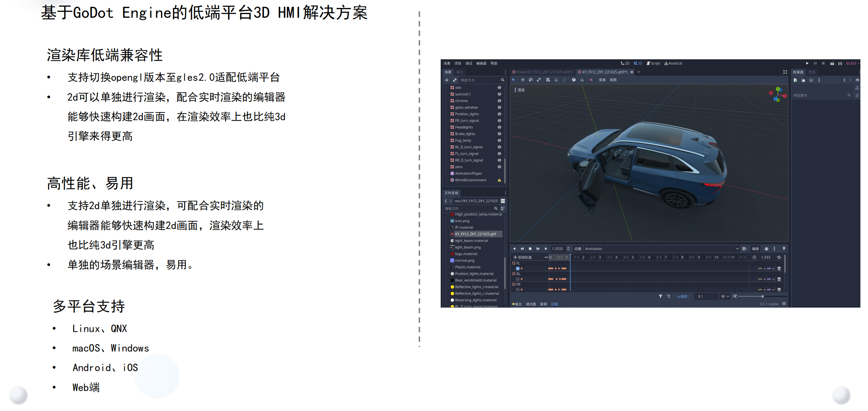This screenshot has height=411, width=868.
Task: Toggle visibility of the sunroof_l node
Action: (499, 94)
